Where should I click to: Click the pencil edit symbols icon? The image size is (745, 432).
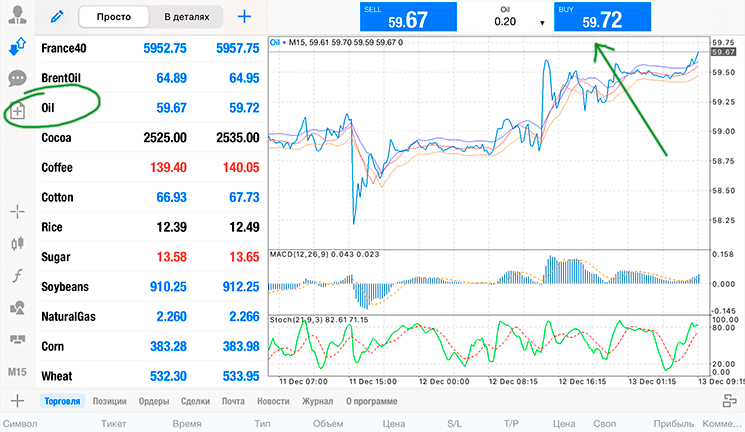pyautogui.click(x=57, y=17)
